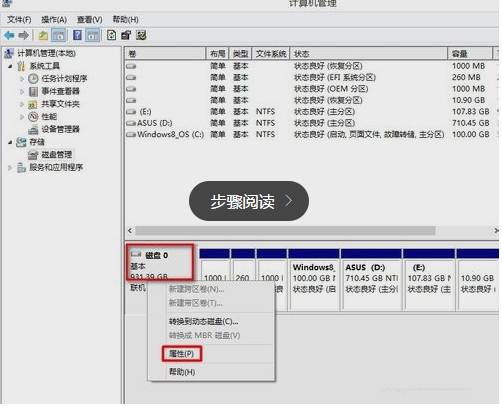Choose 转换到动态磁盘(C)... in context menu

(203, 322)
